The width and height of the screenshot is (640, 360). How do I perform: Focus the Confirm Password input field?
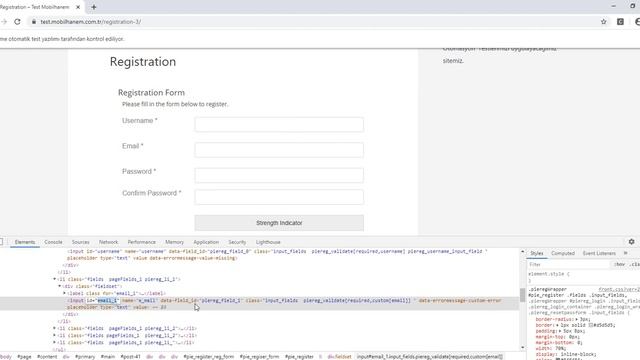click(279, 197)
